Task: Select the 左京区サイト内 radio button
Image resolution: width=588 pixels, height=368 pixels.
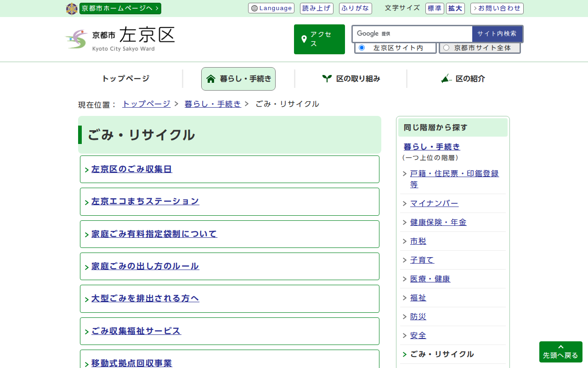Action: pyautogui.click(x=362, y=48)
